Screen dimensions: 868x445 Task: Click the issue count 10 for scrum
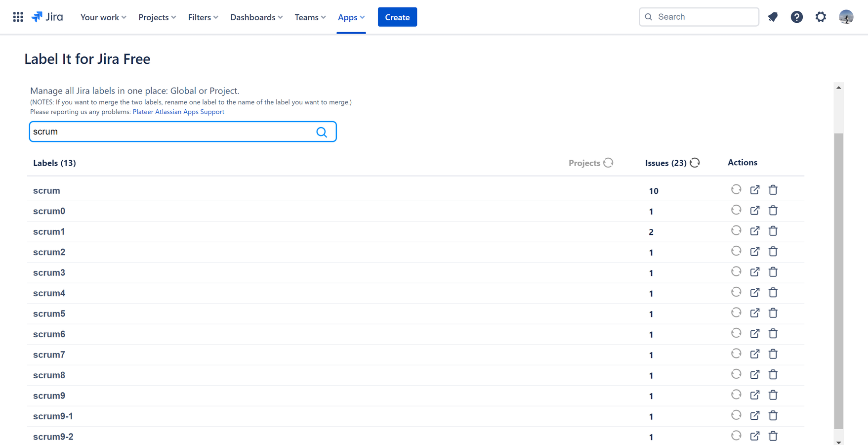tap(654, 191)
